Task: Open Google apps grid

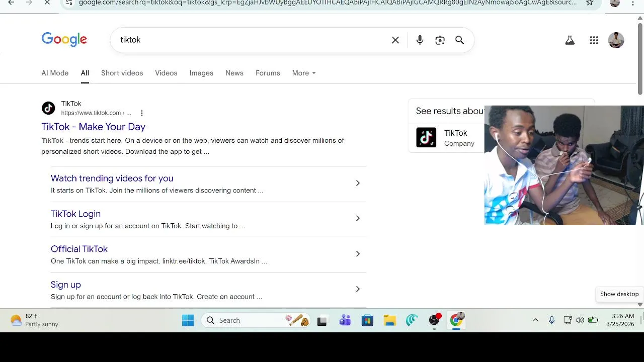Action: (594, 40)
